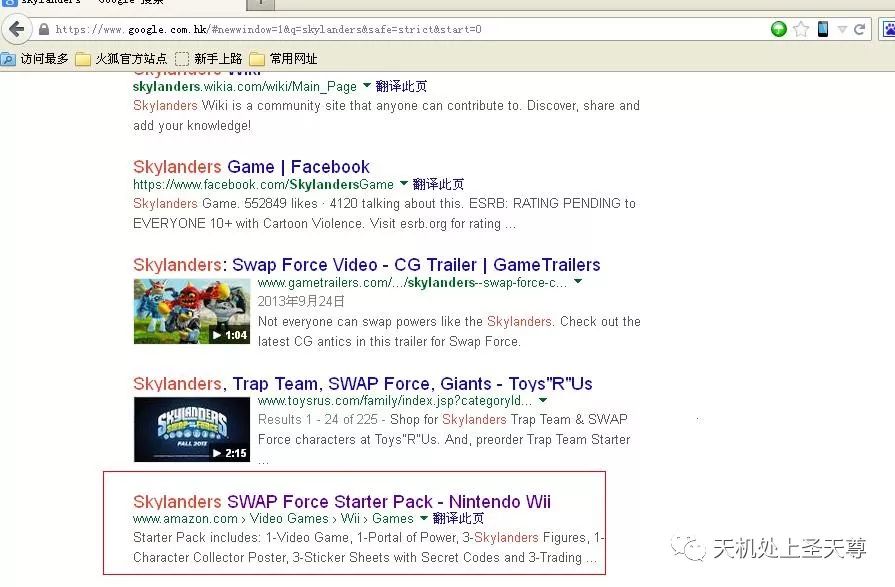Click the address bar URL field
Screen dimensions: 895x587
point(400,29)
